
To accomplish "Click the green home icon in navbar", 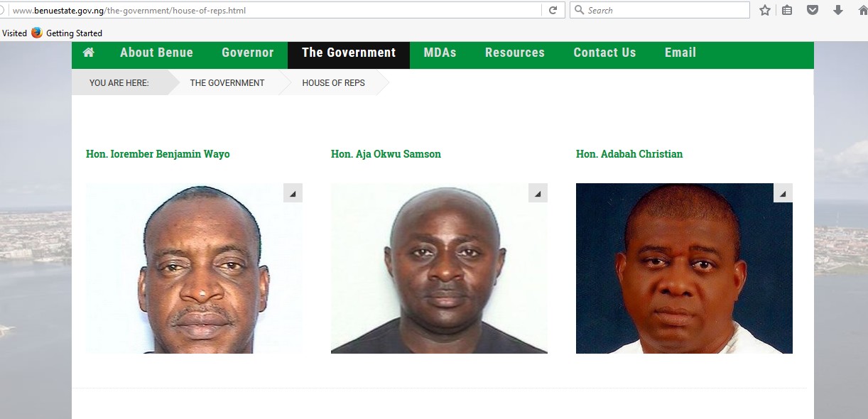I will coord(89,53).
